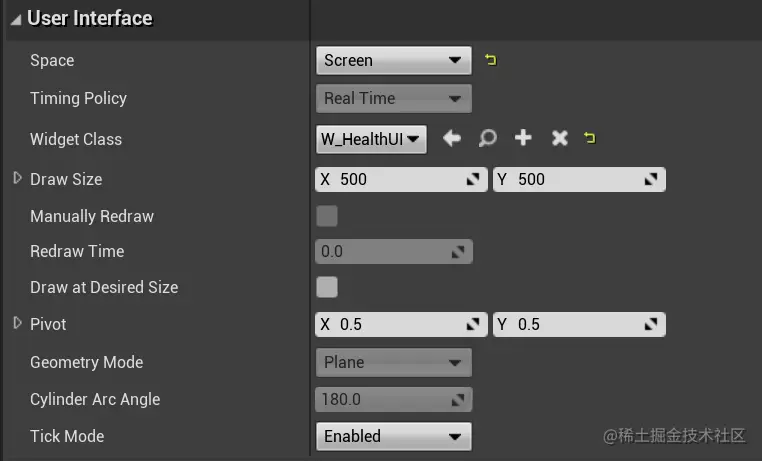762x461 pixels.
Task: Collapse the User Interface section
Action: [x=15, y=19]
